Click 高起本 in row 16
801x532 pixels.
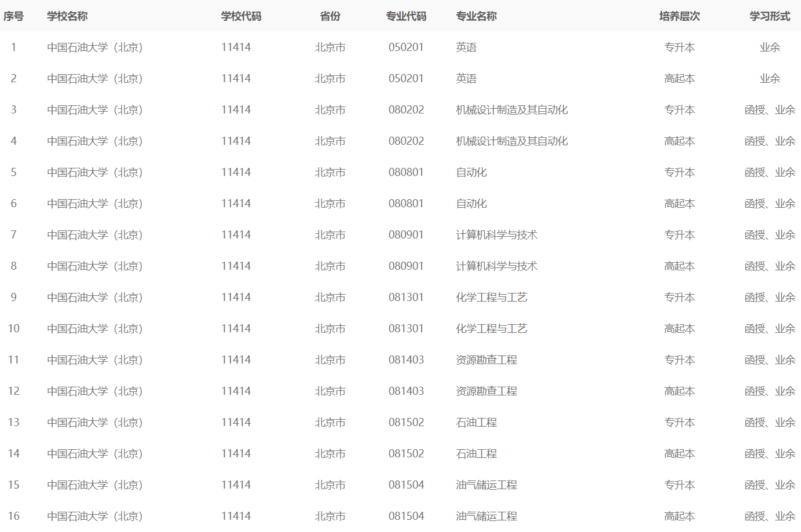tap(679, 516)
